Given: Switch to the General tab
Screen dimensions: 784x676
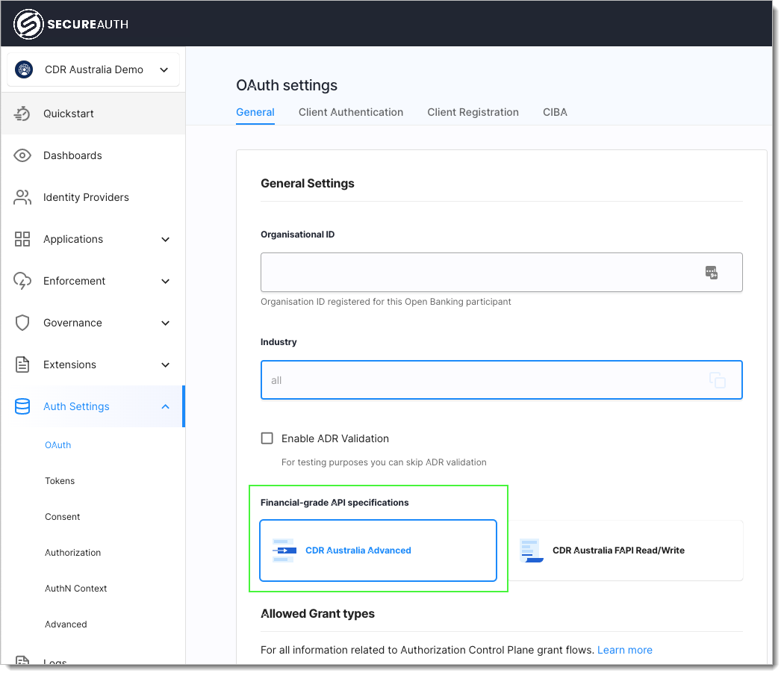Looking at the screenshot, I should coord(255,112).
